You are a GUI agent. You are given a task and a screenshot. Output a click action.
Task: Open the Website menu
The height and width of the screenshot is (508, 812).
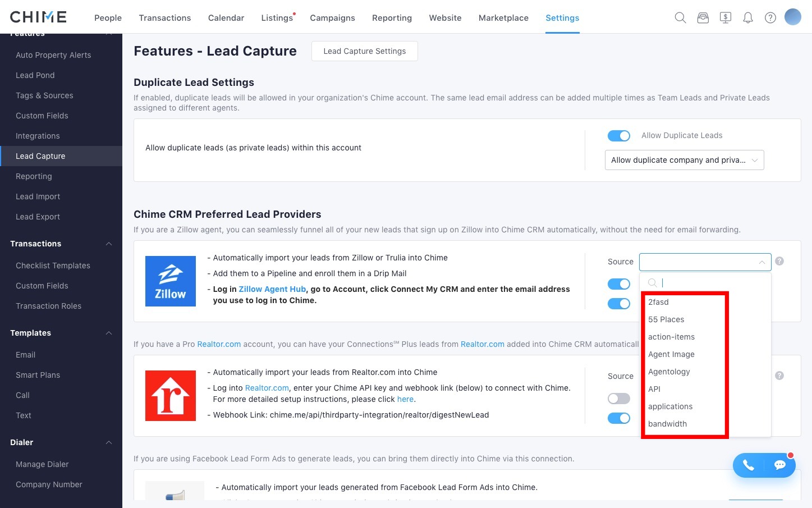coord(445,18)
